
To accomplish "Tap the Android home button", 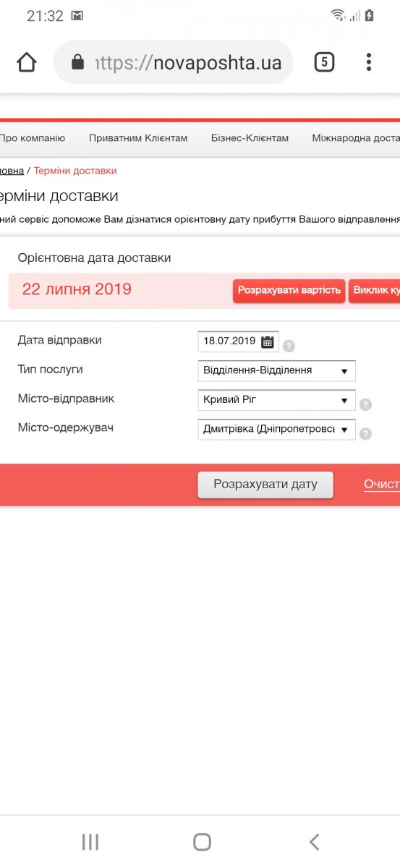I will pos(203,841).
